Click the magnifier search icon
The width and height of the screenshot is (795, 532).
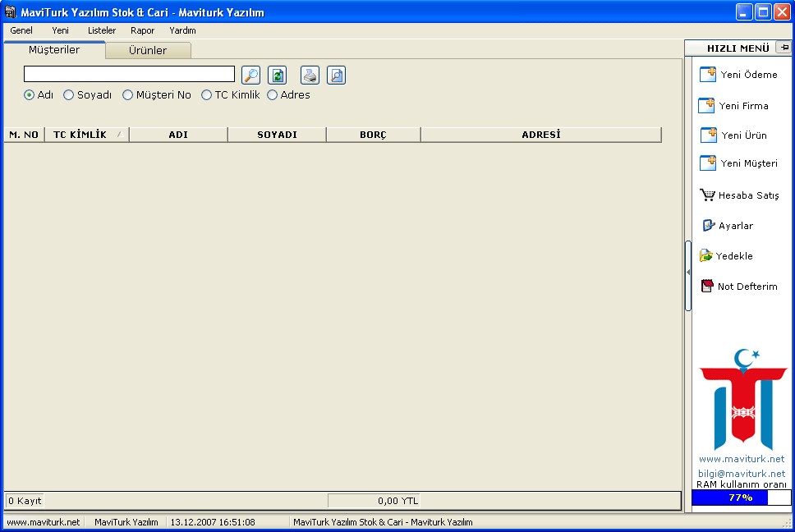tap(251, 75)
